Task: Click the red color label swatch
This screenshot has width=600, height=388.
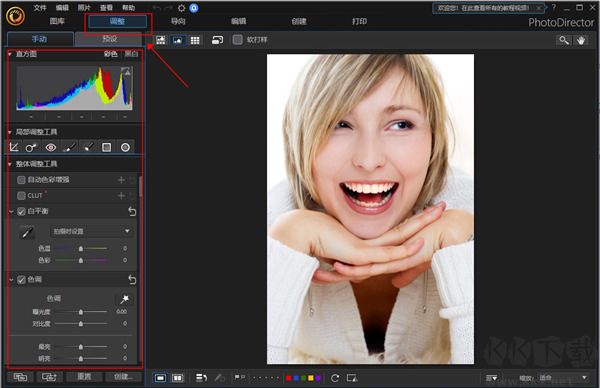Action: [x=289, y=378]
